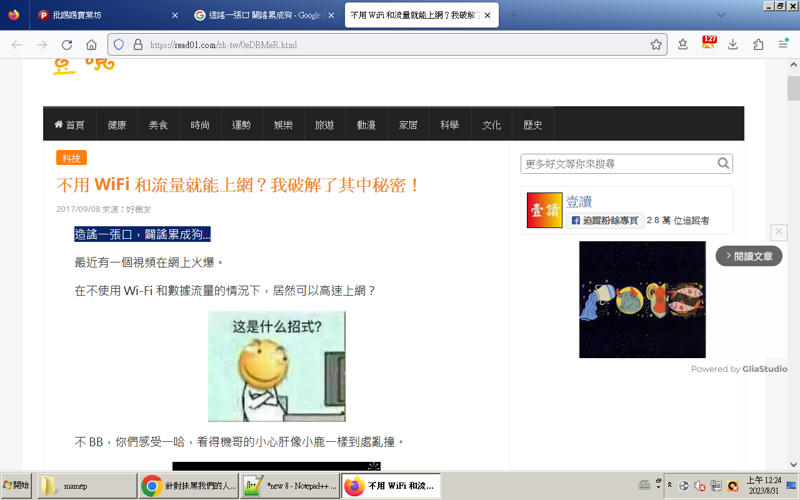This screenshot has width=800, height=500.
Task: Click the extension icon with 127 badge
Action: click(708, 44)
